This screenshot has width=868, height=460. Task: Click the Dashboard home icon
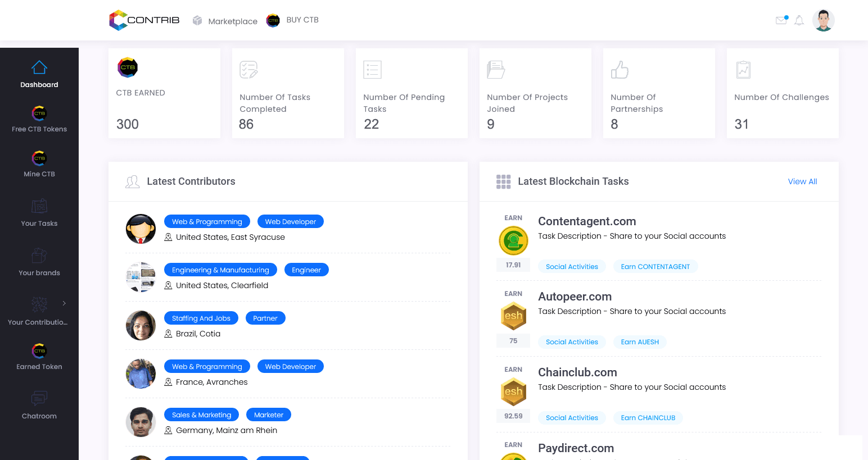[x=39, y=67]
